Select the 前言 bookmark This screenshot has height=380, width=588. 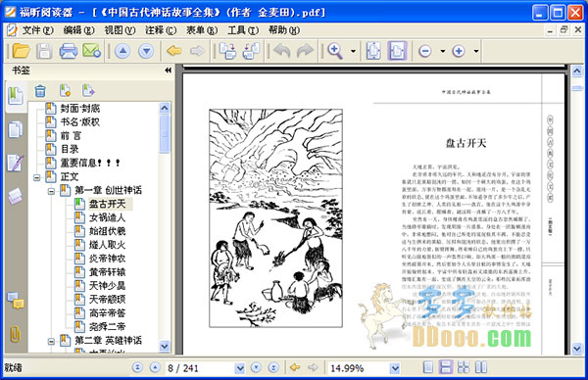coord(71,135)
